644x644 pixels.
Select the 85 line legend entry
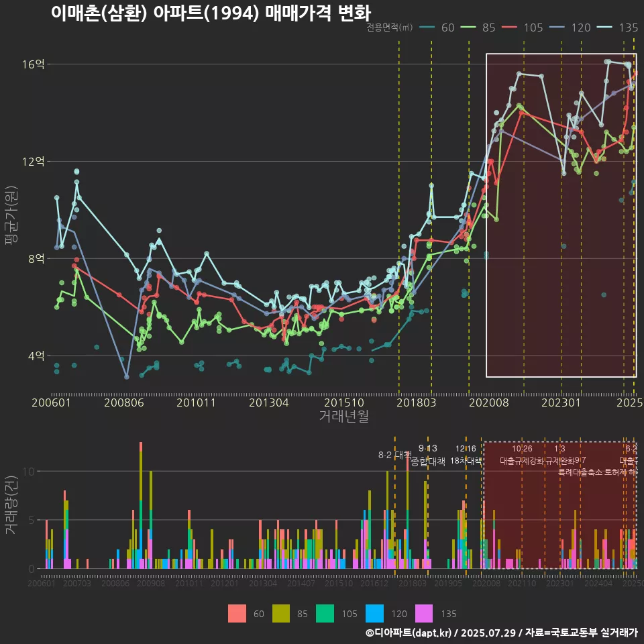pos(478,28)
